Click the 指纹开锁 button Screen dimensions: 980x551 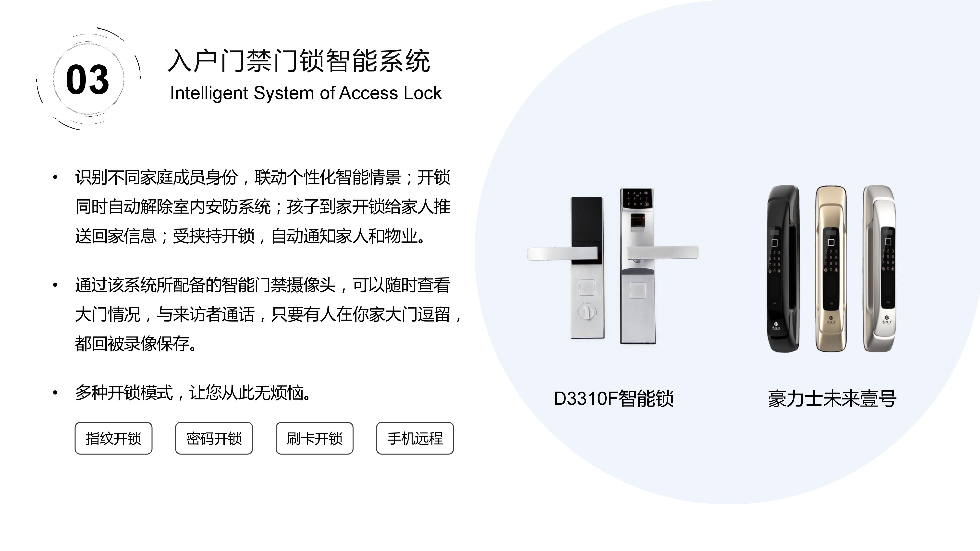click(113, 438)
